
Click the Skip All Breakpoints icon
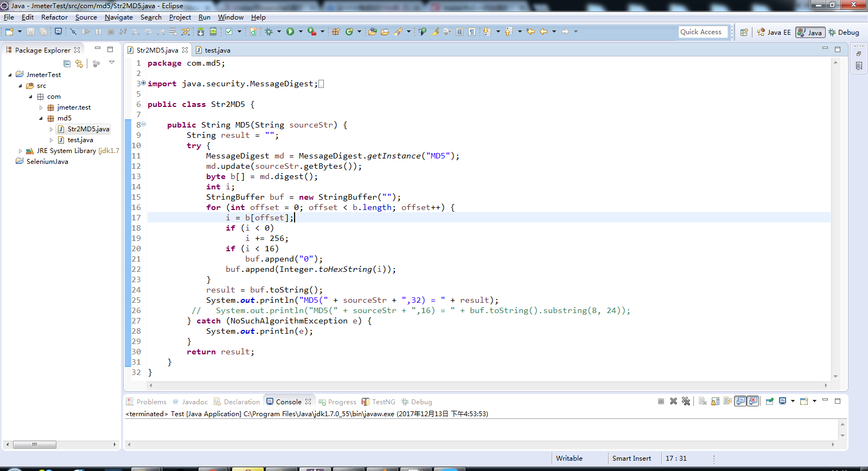73,31
